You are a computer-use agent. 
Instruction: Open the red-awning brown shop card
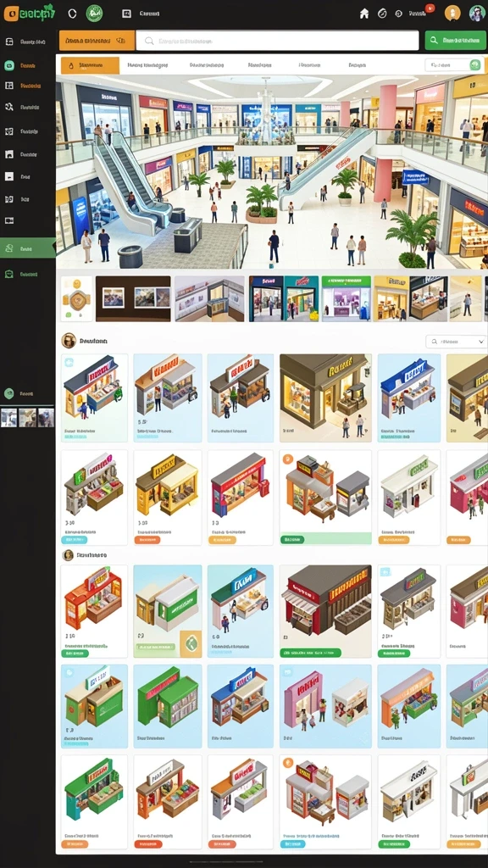tap(325, 611)
